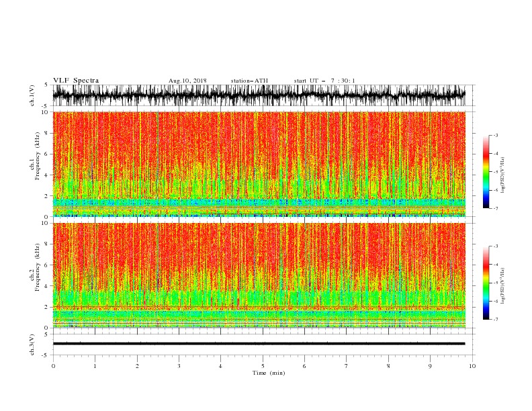532x411 pixels.
Task: Click the 'ch.3(V)' axis label
Action: pos(32,345)
